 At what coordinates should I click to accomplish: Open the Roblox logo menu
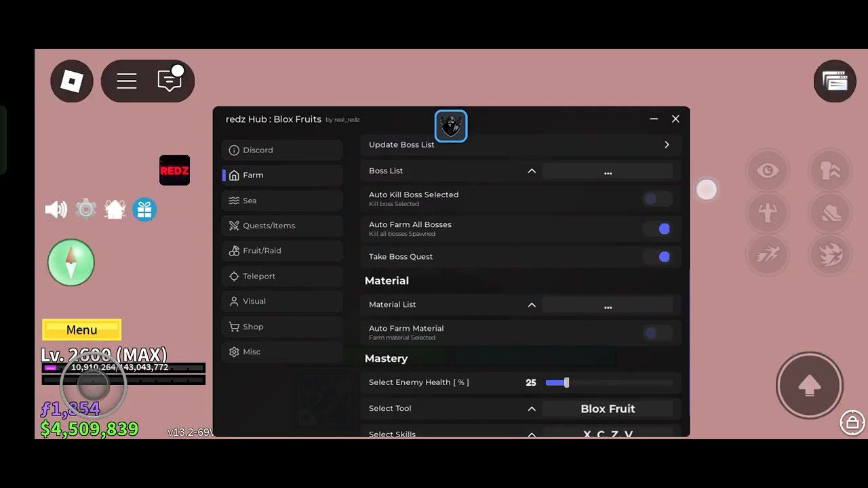[72, 81]
